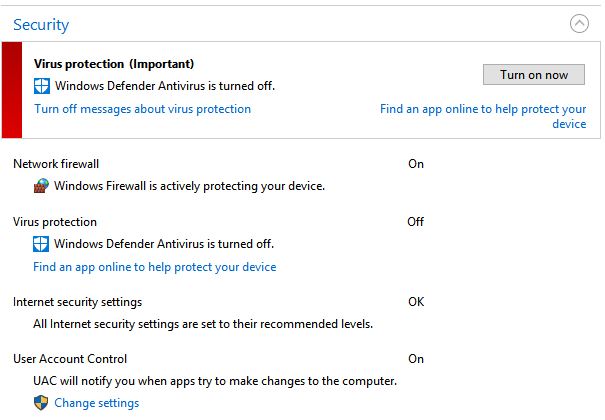This screenshot has width=605, height=420.
Task: Open Change settings for User Account Control
Action: [x=96, y=403]
